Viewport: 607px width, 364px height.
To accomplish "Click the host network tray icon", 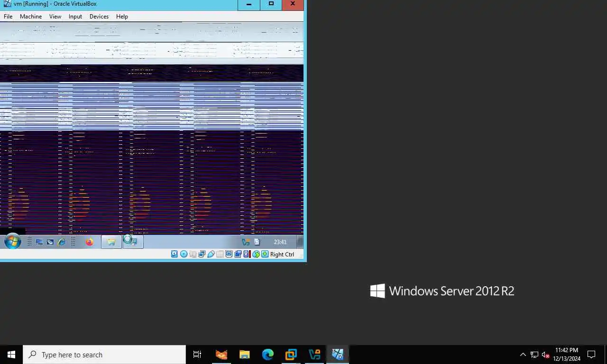I will (534, 355).
